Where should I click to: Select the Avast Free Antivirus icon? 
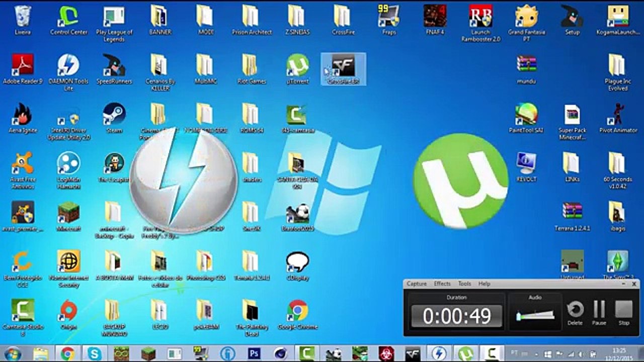(23, 170)
